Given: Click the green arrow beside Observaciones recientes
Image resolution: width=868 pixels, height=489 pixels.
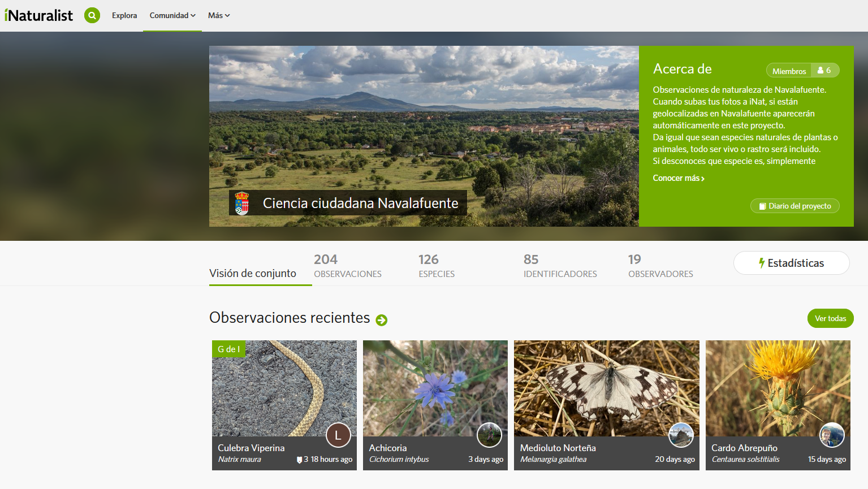Looking at the screenshot, I should (x=382, y=320).
